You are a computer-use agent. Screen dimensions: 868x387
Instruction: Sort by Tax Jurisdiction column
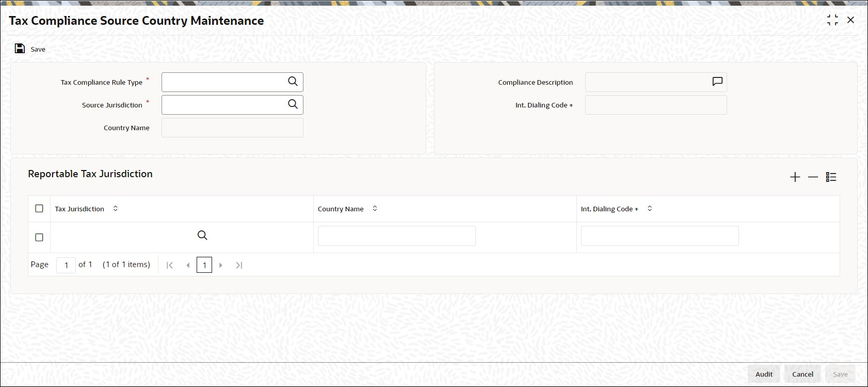click(x=116, y=209)
